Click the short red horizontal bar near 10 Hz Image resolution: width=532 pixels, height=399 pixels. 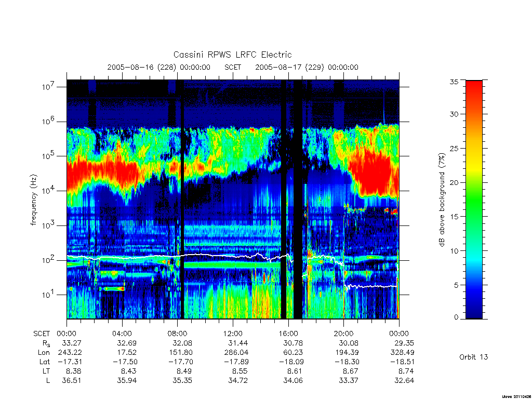coord(114,289)
